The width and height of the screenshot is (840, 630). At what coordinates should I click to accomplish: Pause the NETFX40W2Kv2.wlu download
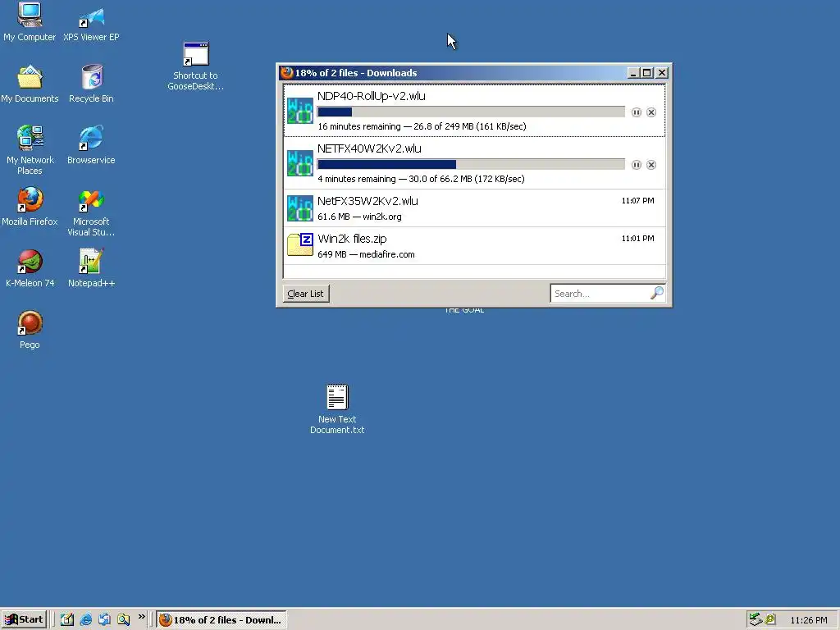pyautogui.click(x=636, y=165)
